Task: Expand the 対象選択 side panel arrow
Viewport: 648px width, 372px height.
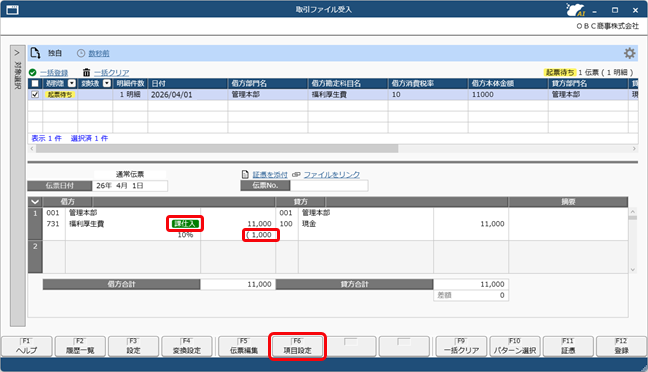Action: 17,53
